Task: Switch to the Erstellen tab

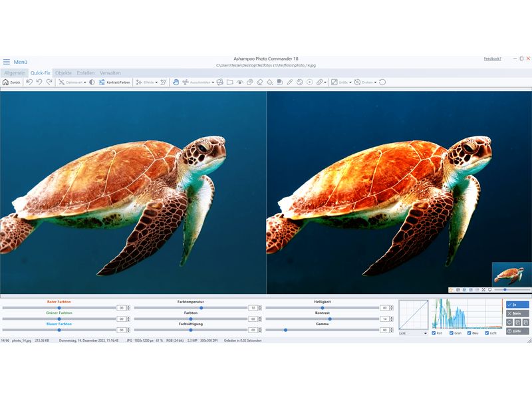Action: pos(86,73)
